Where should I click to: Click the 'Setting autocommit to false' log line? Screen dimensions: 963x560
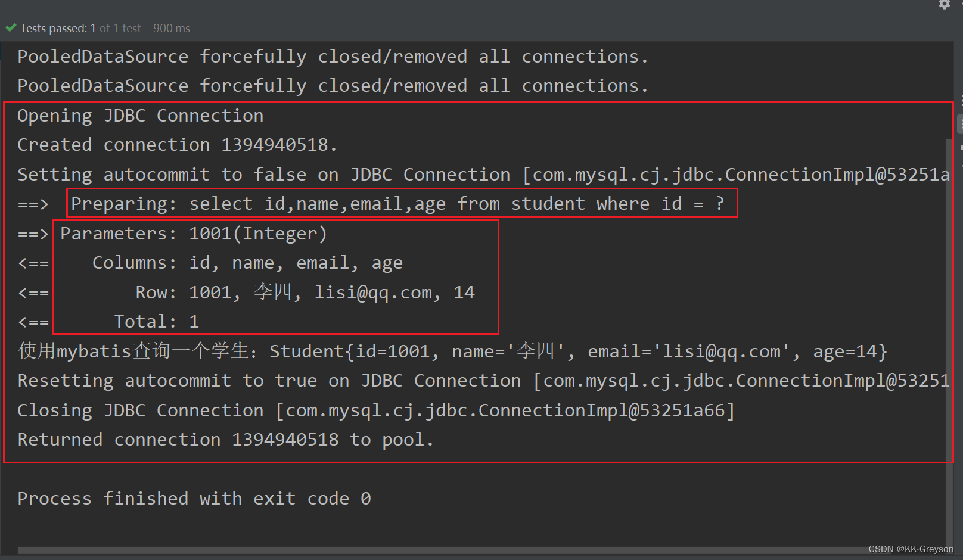click(x=484, y=175)
